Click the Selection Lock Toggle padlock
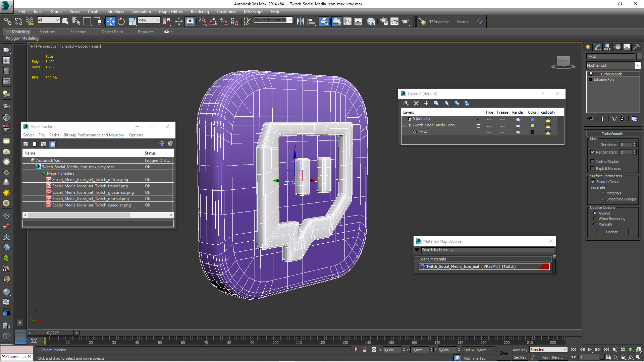 (365, 350)
